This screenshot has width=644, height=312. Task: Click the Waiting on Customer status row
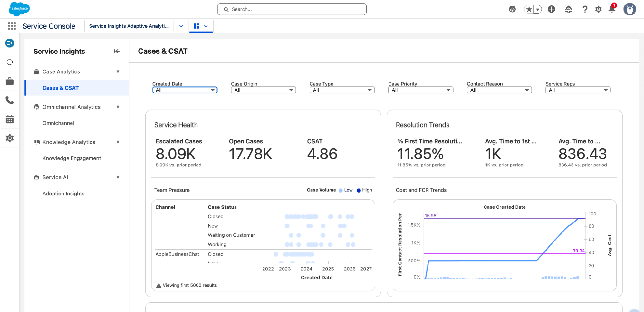point(231,235)
